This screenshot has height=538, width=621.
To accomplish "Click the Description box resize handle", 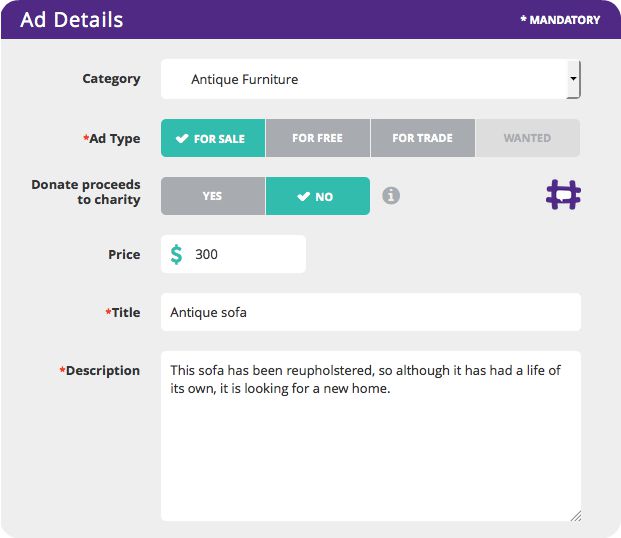I will click(x=575, y=516).
